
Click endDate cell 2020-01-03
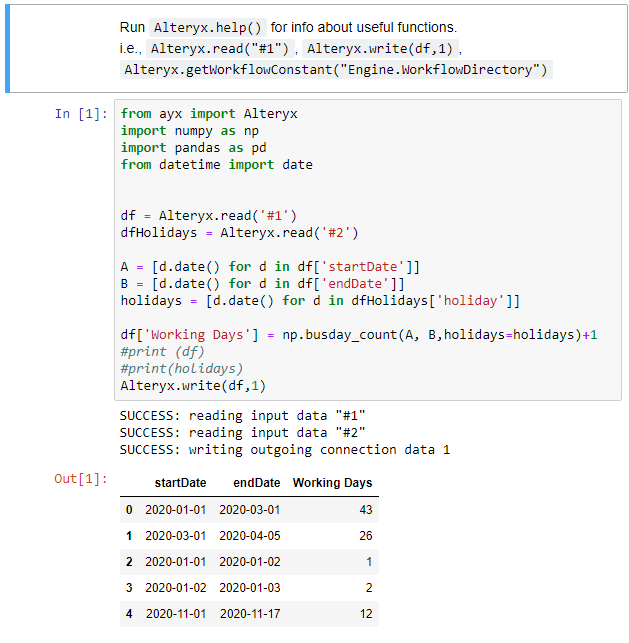pyautogui.click(x=250, y=588)
